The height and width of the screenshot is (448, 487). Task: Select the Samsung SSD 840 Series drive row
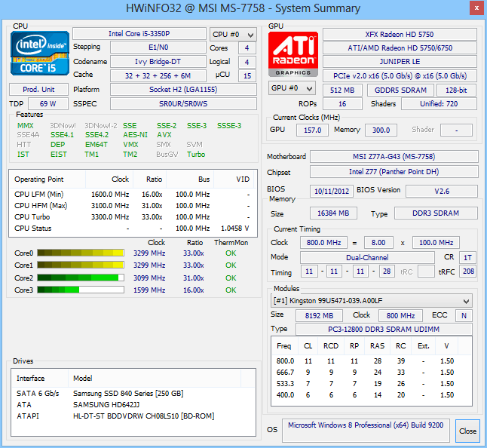128,394
